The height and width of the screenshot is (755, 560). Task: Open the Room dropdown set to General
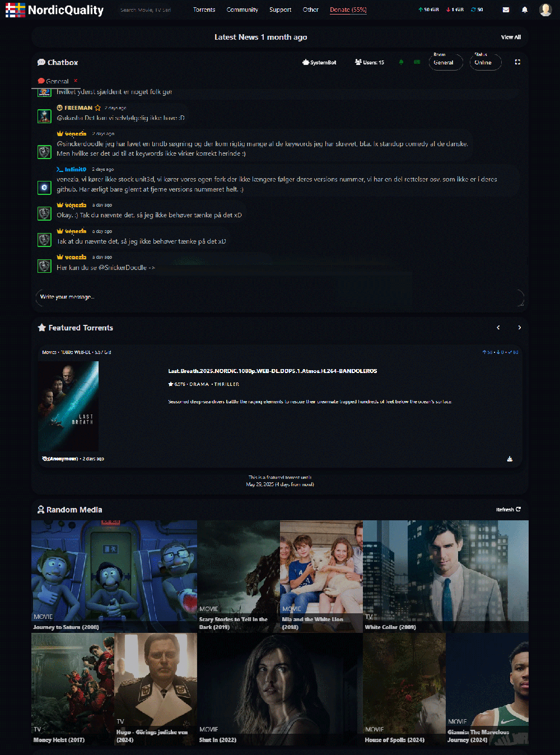pyautogui.click(x=445, y=62)
